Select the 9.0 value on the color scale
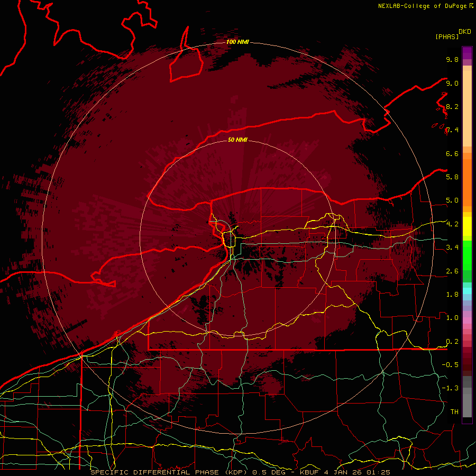Image resolution: width=476 pixels, height=476 pixels. [x=452, y=83]
